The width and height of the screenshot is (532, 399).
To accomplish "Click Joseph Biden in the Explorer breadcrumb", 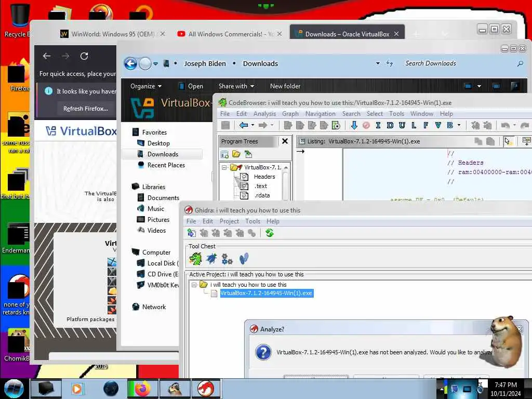I will pos(205,63).
